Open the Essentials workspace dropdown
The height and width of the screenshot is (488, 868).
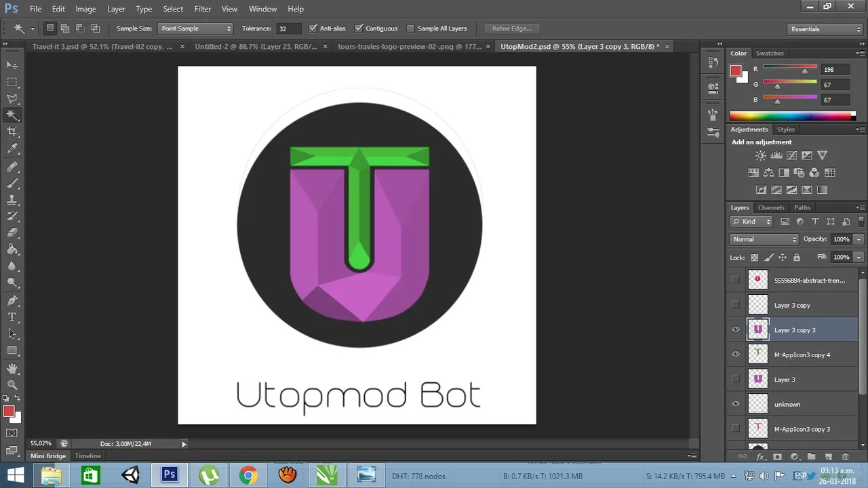[825, 29]
